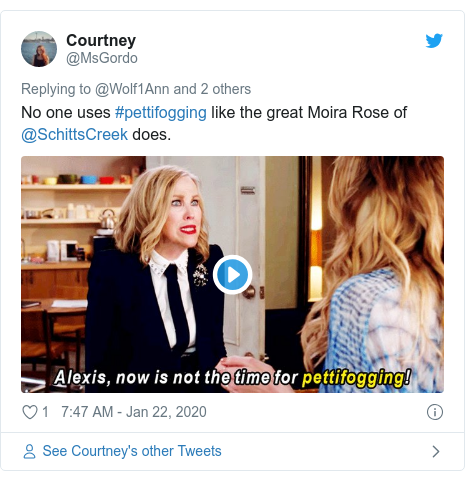465x481 pixels.
Task: Click Replying to @Wolf1Ann and 2 others
Action: coord(136,89)
